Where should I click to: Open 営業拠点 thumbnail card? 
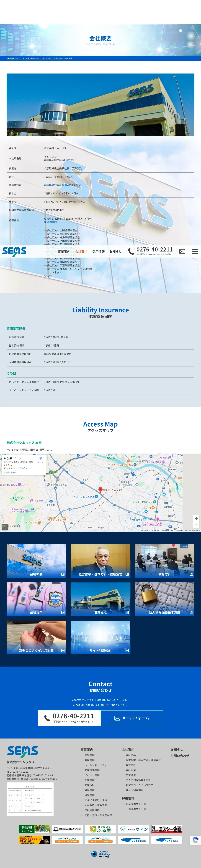100,599
